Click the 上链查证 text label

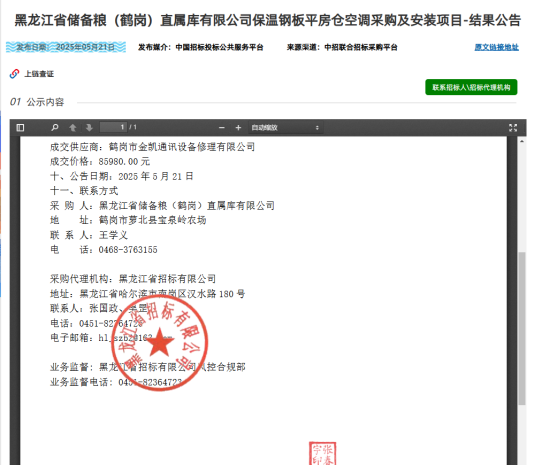point(39,74)
